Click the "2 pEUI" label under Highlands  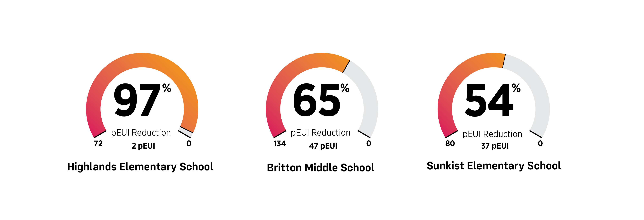tap(143, 146)
